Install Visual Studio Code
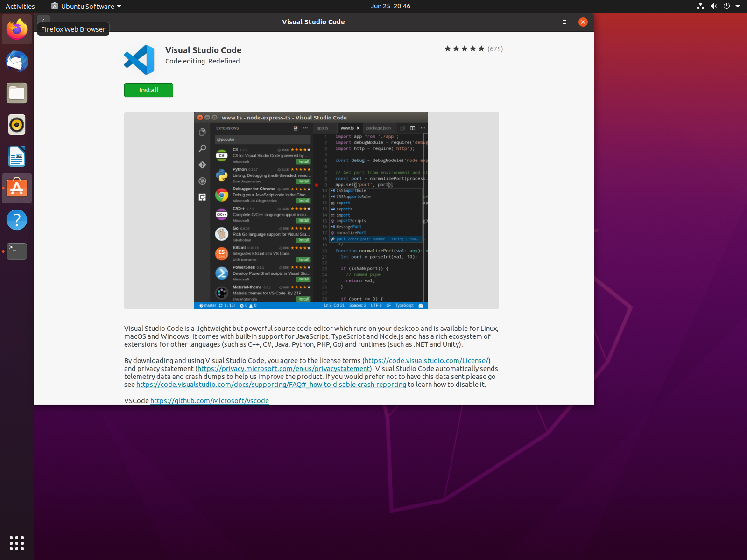Viewport: 747px width, 560px height. (x=148, y=90)
